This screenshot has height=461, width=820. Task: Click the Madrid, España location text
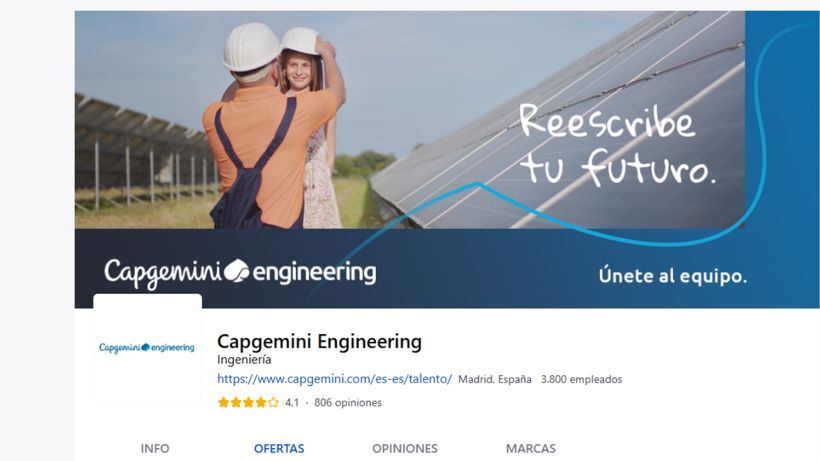(x=495, y=379)
